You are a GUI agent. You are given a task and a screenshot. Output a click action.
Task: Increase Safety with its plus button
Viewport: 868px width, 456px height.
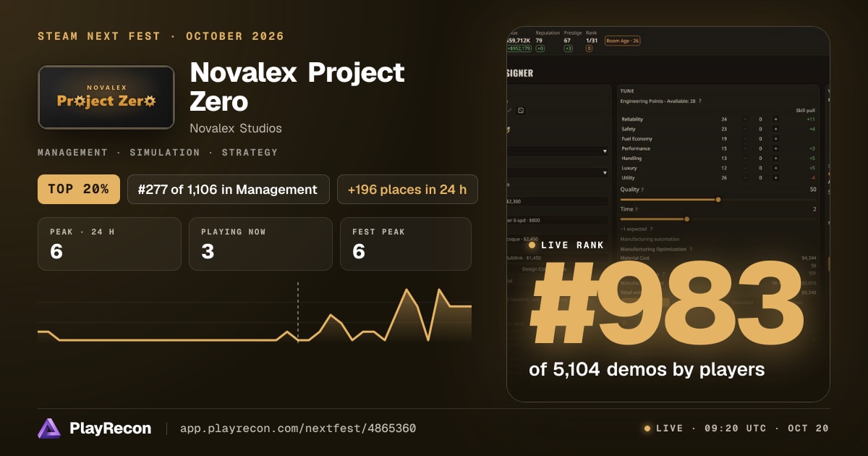775,129
